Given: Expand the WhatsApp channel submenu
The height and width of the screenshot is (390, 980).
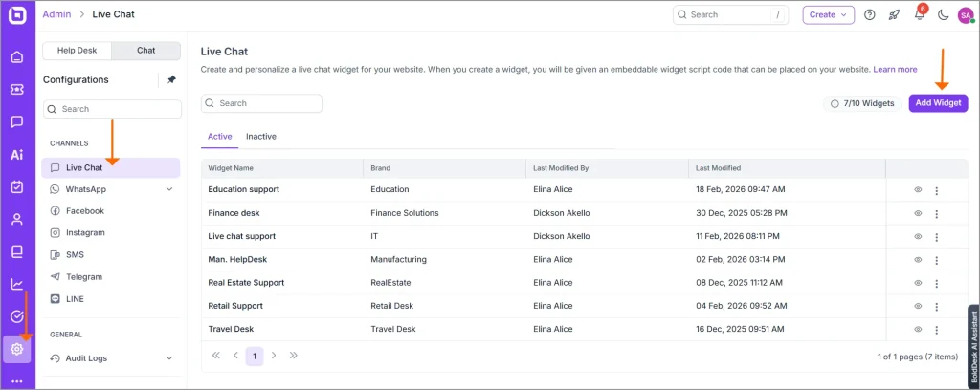Looking at the screenshot, I should 169,189.
